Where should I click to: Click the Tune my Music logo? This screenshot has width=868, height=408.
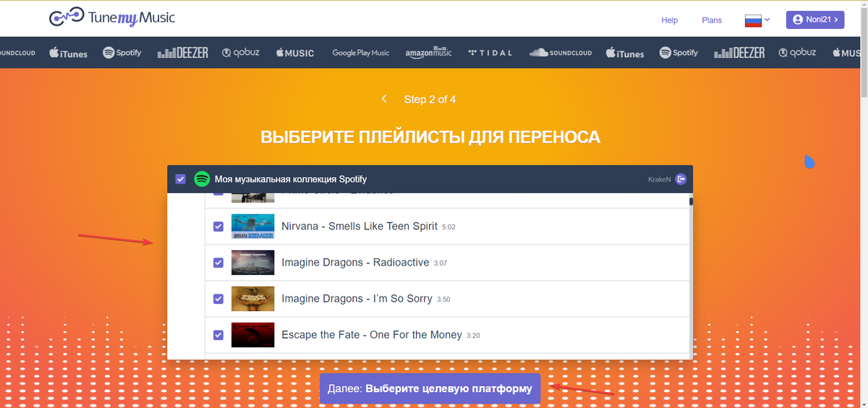[112, 18]
